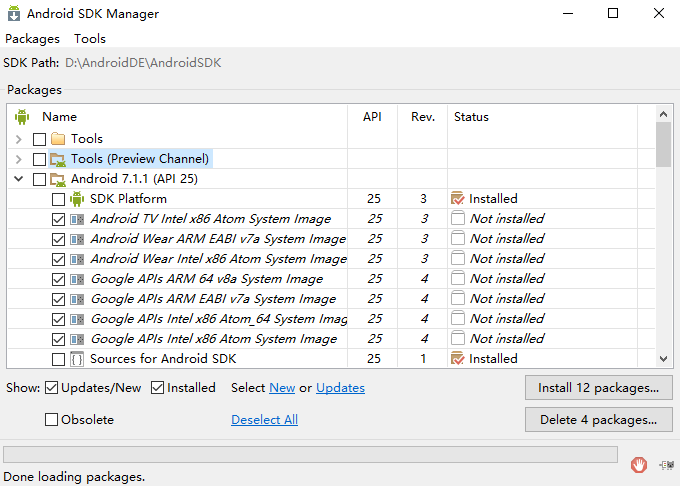The image size is (680, 486).
Task: Click Google APIs ARM EABI v7a image icon
Action: tap(77, 299)
